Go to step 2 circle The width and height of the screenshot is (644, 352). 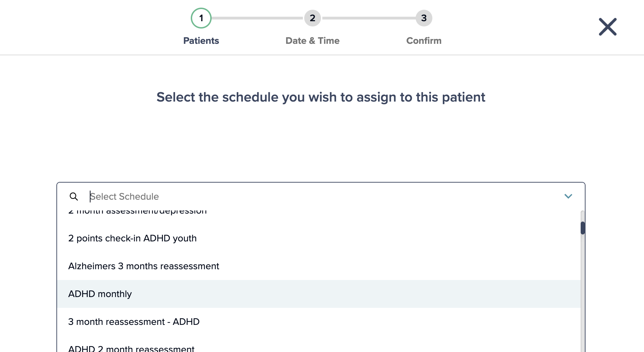click(313, 18)
